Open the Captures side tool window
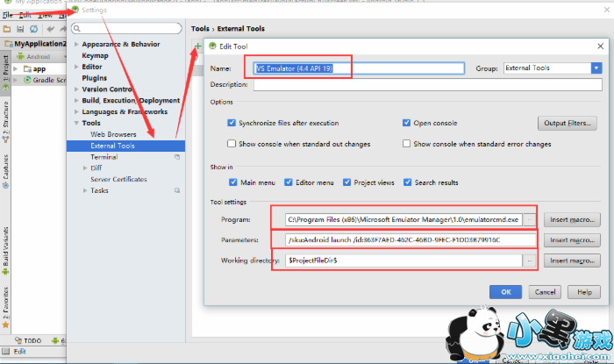The width and height of the screenshot is (614, 364). (5, 171)
